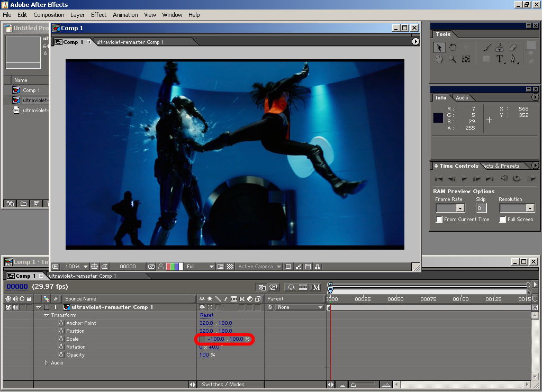Select the Rotation tool in Tools

pos(453,47)
